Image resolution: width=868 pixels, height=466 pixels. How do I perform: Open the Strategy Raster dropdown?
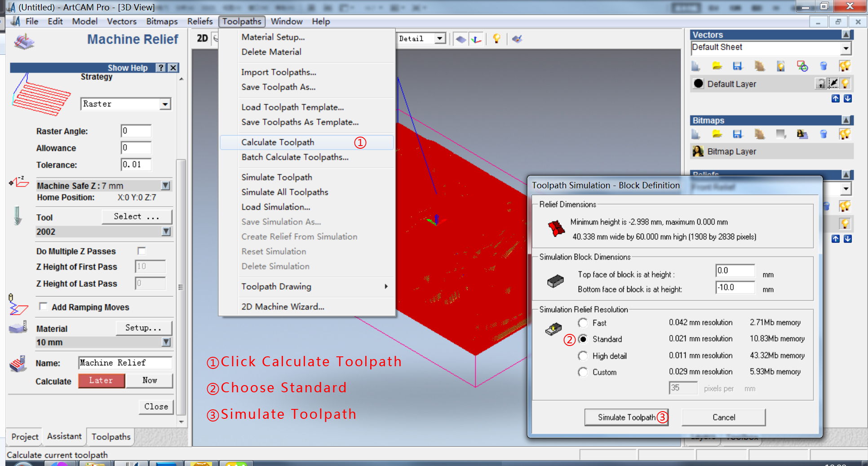click(165, 104)
